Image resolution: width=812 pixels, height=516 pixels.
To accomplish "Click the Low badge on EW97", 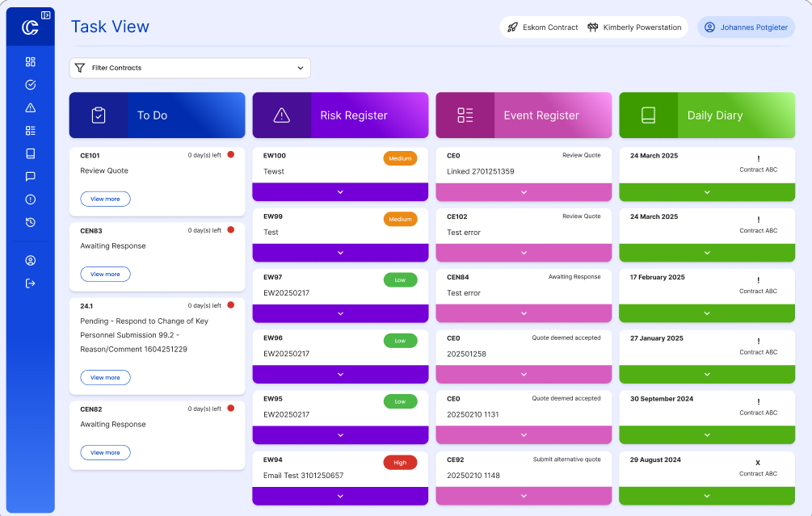I will (400, 280).
